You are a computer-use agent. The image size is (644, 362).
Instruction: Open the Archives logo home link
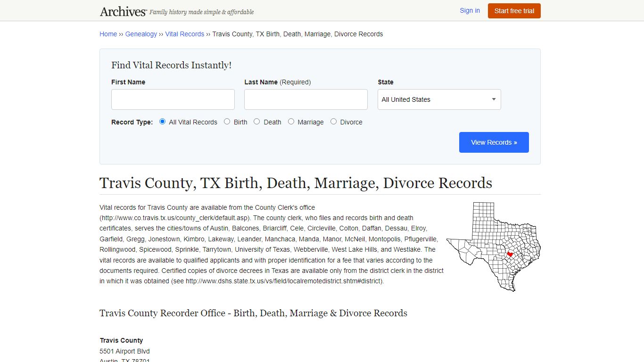click(123, 11)
